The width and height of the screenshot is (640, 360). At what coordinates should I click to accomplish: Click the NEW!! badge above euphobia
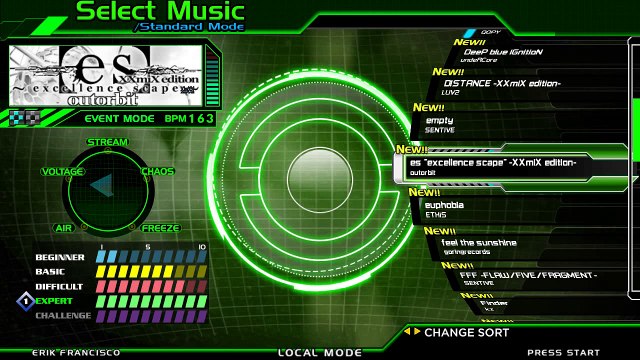point(424,192)
